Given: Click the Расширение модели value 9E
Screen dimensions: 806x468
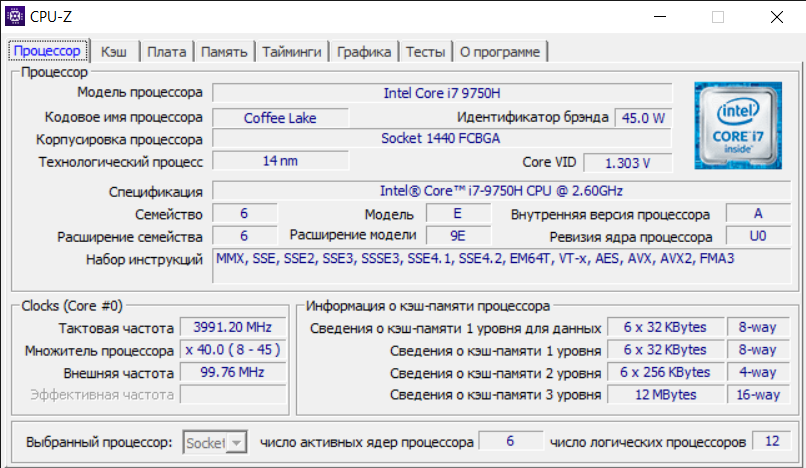Looking at the screenshot, I should [458, 236].
